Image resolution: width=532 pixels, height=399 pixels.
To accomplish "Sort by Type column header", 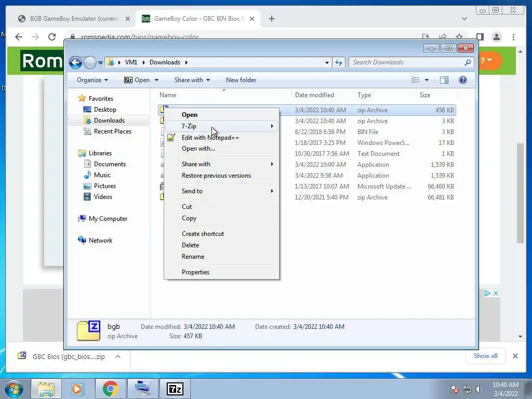I will pos(385,96).
